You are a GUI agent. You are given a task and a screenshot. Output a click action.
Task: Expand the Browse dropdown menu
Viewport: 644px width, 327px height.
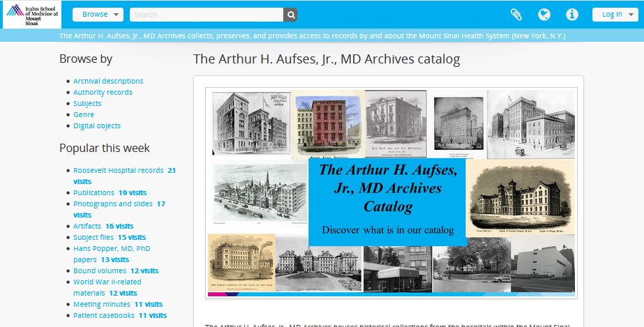98,15
